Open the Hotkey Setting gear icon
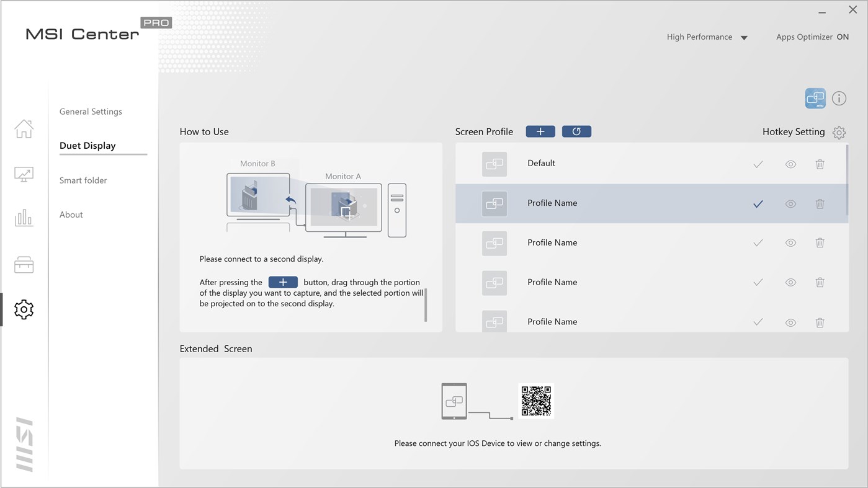This screenshot has height=488, width=868. [839, 132]
